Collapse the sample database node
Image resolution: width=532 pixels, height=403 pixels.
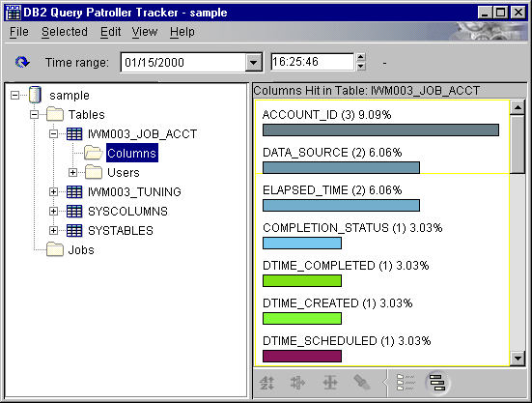[14, 95]
